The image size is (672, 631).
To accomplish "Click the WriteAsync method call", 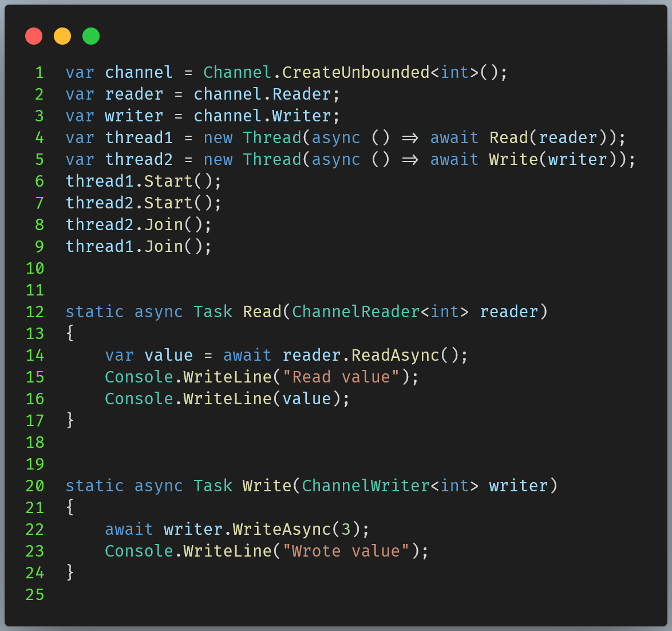I will [x=282, y=529].
